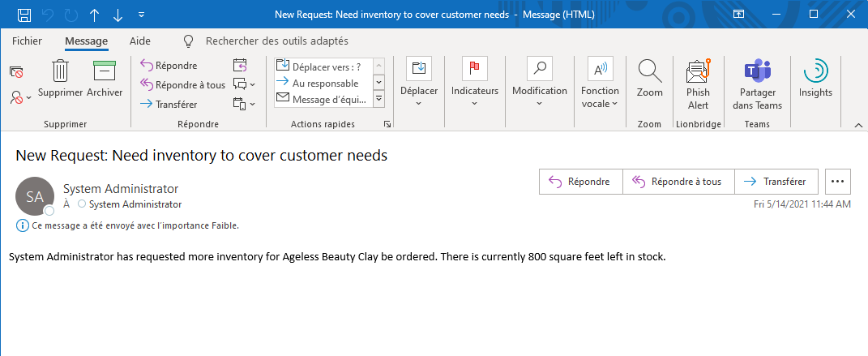The image size is (868, 356).
Task: Click the SA sender avatar
Action: tap(35, 196)
